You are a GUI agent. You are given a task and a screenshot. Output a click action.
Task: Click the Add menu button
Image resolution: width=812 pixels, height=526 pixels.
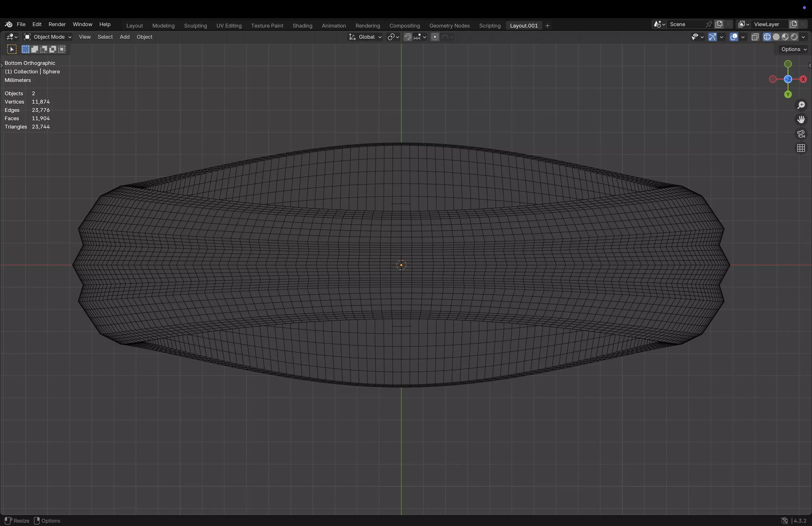click(124, 37)
